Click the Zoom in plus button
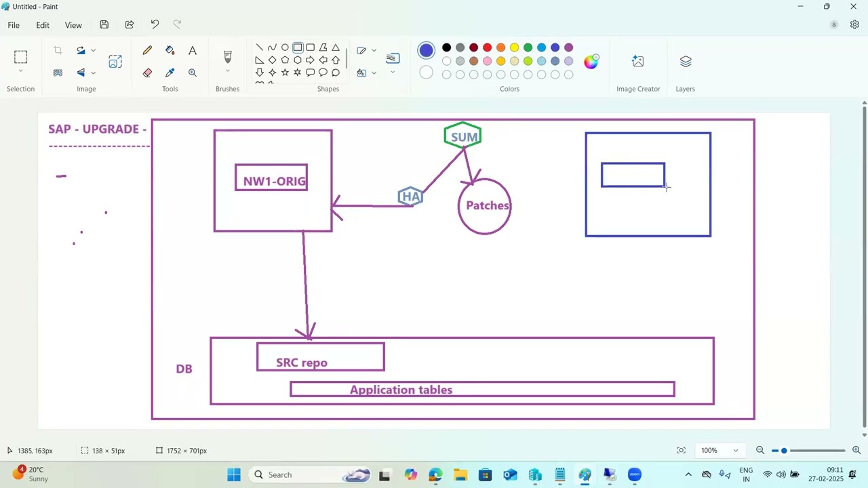Viewport: 868px width, 488px height. coord(856,451)
